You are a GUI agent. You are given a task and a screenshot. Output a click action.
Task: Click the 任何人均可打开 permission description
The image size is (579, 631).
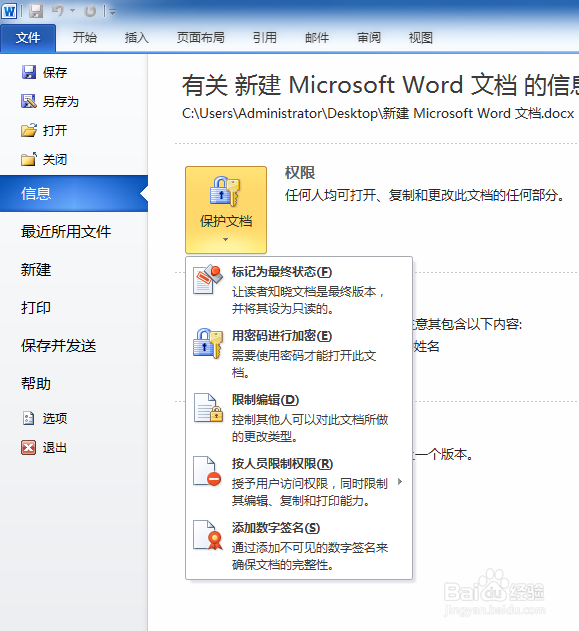(x=424, y=196)
